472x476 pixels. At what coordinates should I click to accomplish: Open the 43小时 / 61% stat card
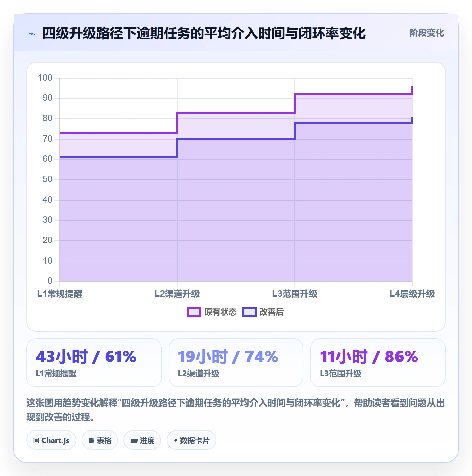(x=94, y=363)
